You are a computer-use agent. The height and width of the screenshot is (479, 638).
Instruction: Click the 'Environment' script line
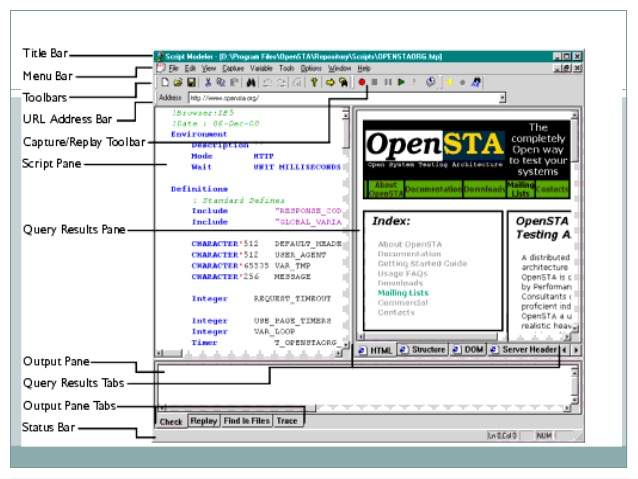click(199, 134)
